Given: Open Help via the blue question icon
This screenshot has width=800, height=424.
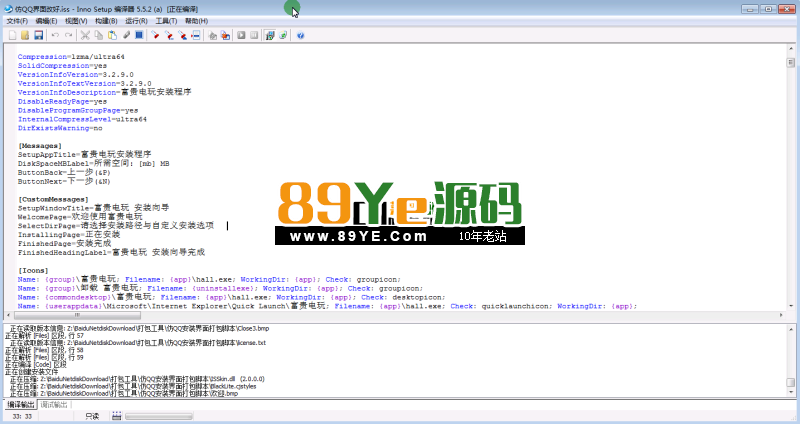Looking at the screenshot, I should tap(301, 35).
